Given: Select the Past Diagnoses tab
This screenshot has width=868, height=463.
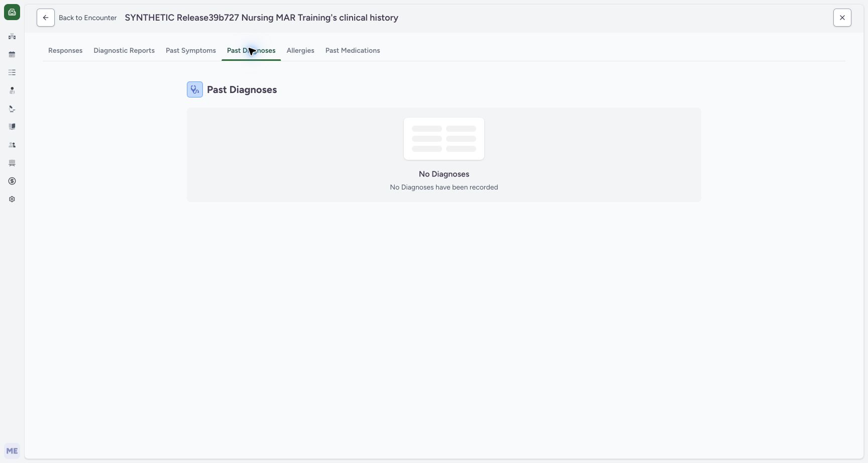Looking at the screenshot, I should click(251, 51).
